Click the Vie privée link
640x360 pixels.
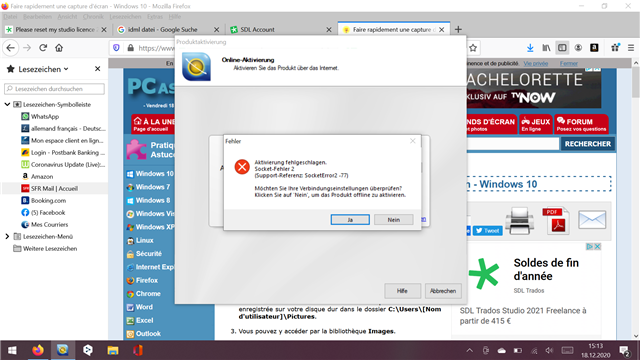[536, 63]
